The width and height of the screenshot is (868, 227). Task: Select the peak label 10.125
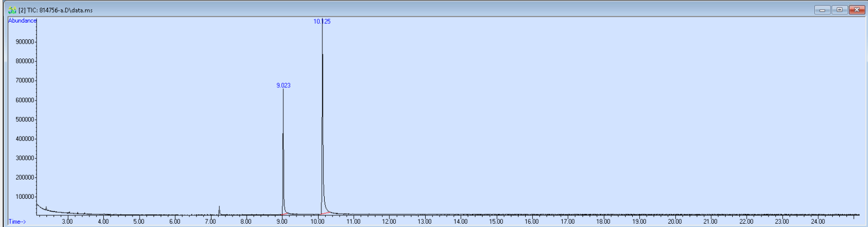click(x=322, y=22)
